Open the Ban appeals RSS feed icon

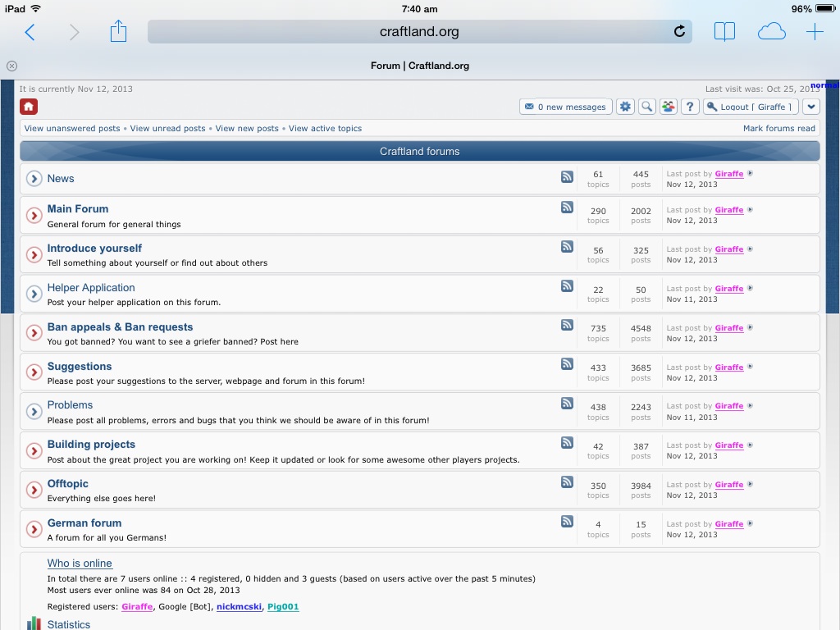(567, 325)
